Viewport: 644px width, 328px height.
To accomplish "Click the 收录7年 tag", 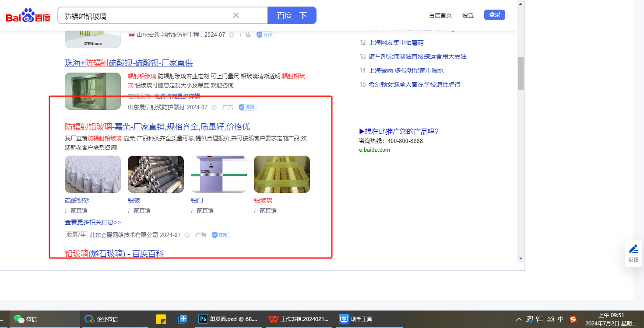I will tap(76, 235).
